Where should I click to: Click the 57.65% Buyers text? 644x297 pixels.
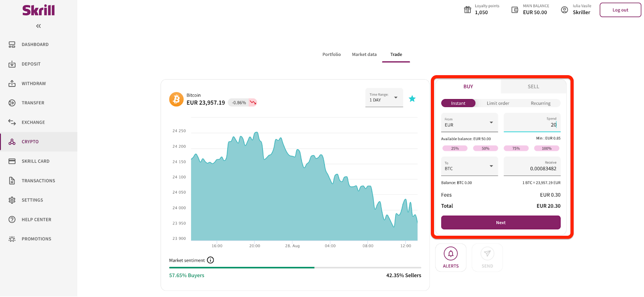187,275
